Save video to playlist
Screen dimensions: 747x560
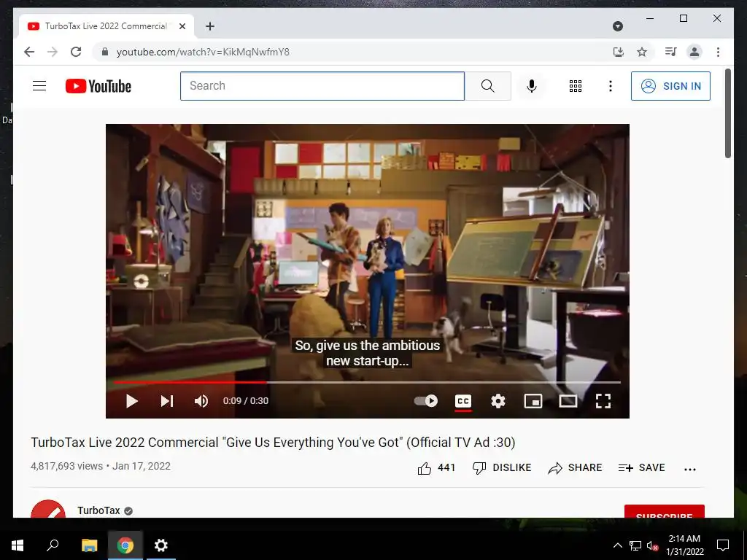(x=641, y=468)
